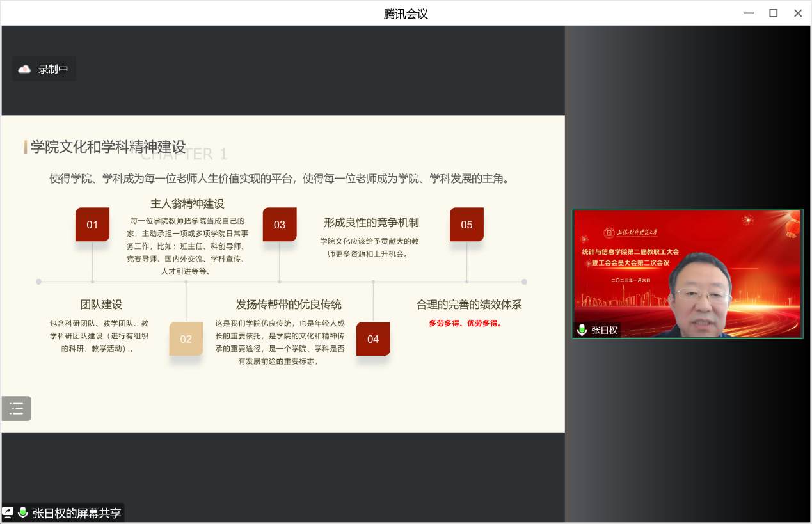Image resolution: width=812 pixels, height=524 pixels.
Task: Close the 腾讯会议 window
Action: [798, 13]
